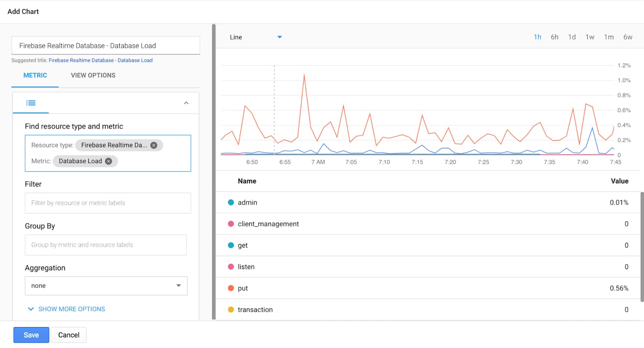644x348 pixels.
Task: Click the Group by metric and resource labels field
Action: pos(106,245)
